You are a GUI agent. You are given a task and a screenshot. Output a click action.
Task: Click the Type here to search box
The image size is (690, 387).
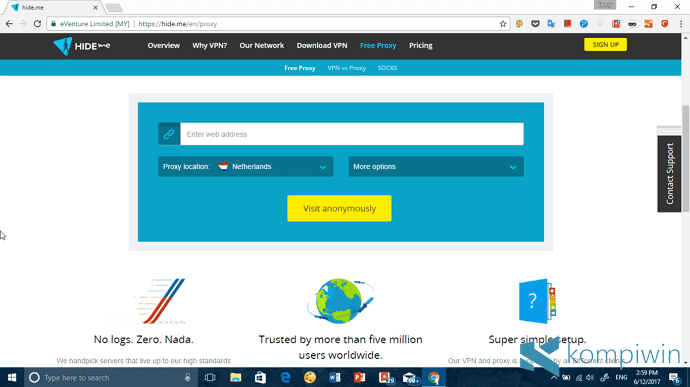[x=110, y=377]
